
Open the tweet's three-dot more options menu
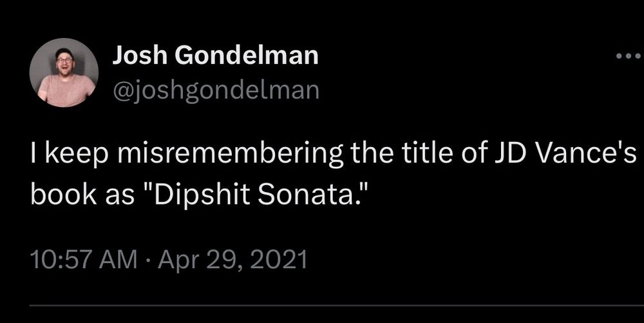[628, 57]
